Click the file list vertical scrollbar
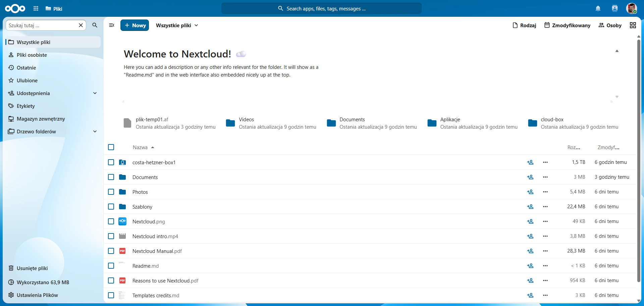Image resolution: width=644 pixels, height=306 pixels. click(x=639, y=161)
